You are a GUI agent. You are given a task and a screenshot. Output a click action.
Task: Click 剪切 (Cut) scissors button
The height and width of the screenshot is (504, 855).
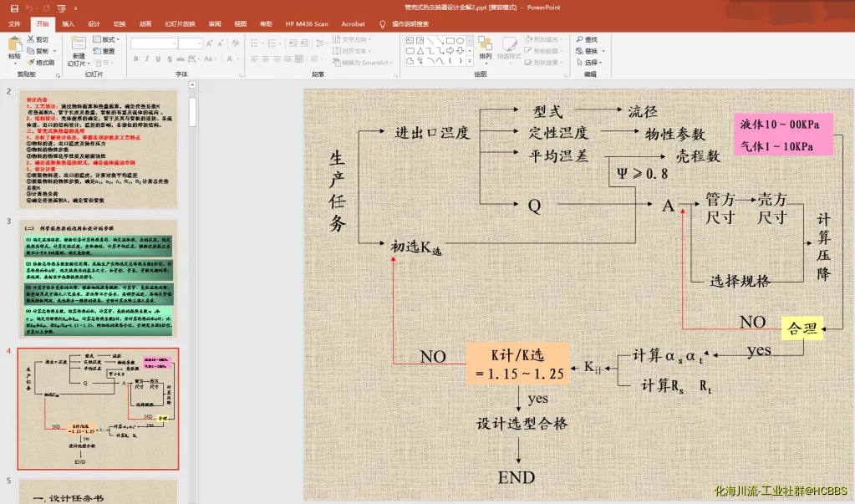pyautogui.click(x=38, y=40)
